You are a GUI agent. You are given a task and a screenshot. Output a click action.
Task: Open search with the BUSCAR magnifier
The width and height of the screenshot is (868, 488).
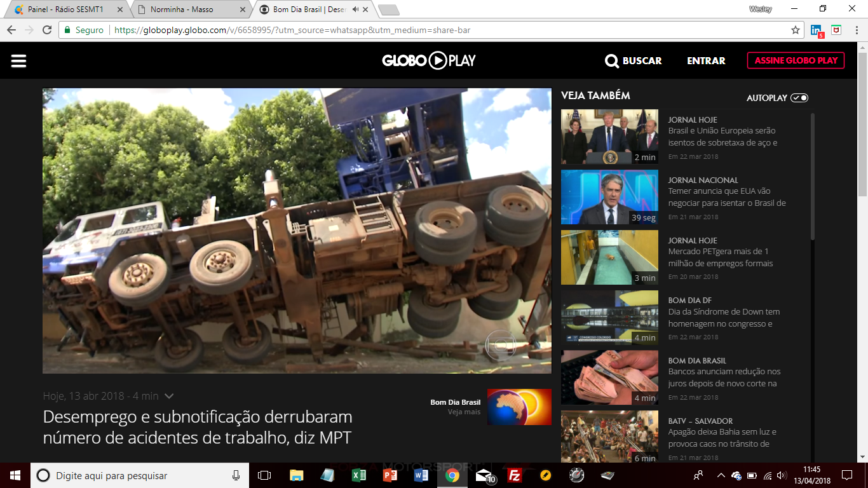tap(611, 61)
